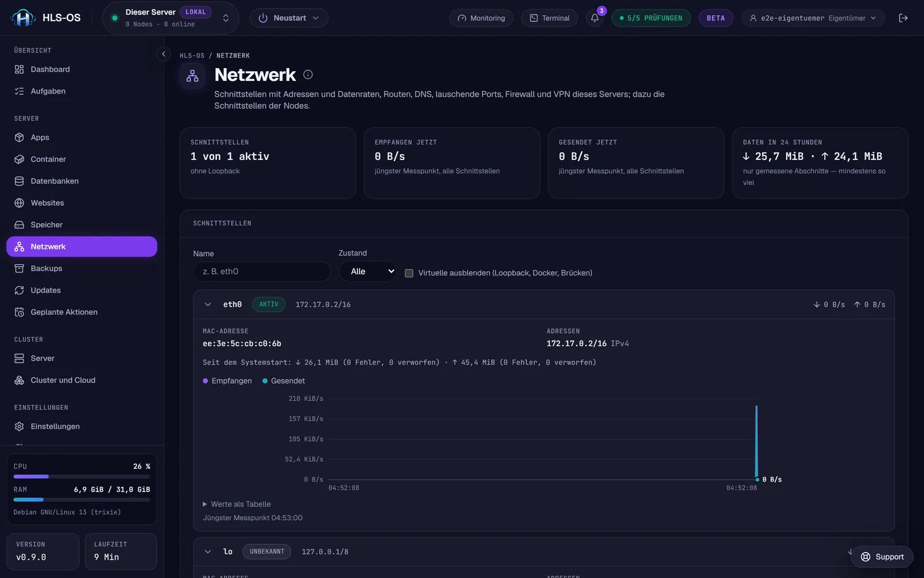Click the logout icon at top right
This screenshot has height=578, width=924.
(903, 18)
